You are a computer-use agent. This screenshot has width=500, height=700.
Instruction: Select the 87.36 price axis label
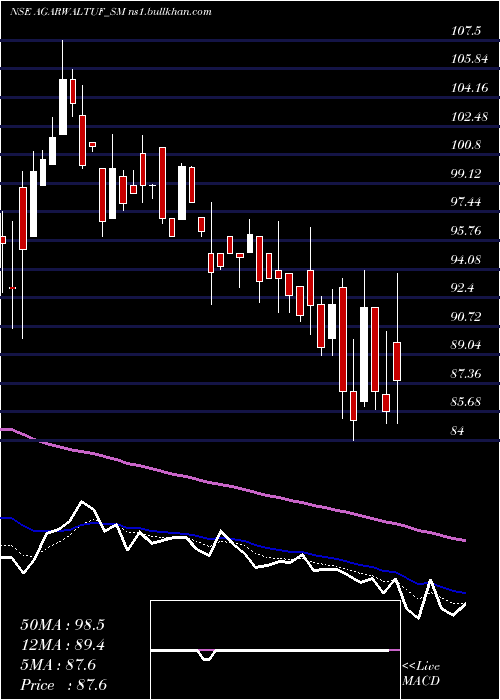pyautogui.click(x=466, y=374)
